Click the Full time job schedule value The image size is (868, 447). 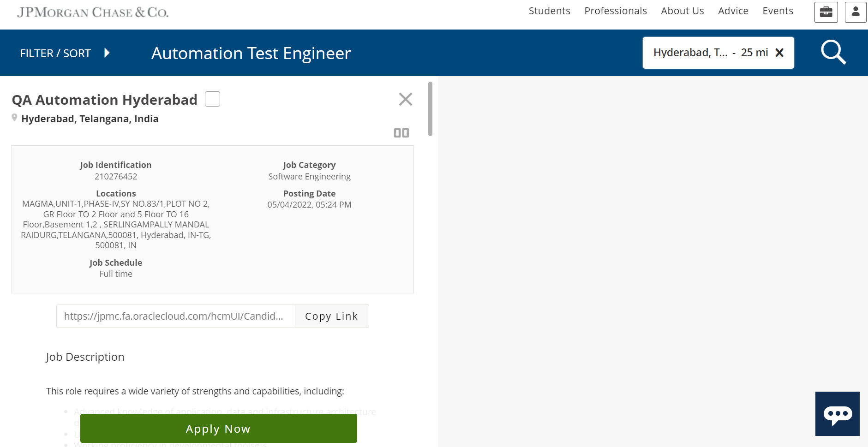(116, 274)
